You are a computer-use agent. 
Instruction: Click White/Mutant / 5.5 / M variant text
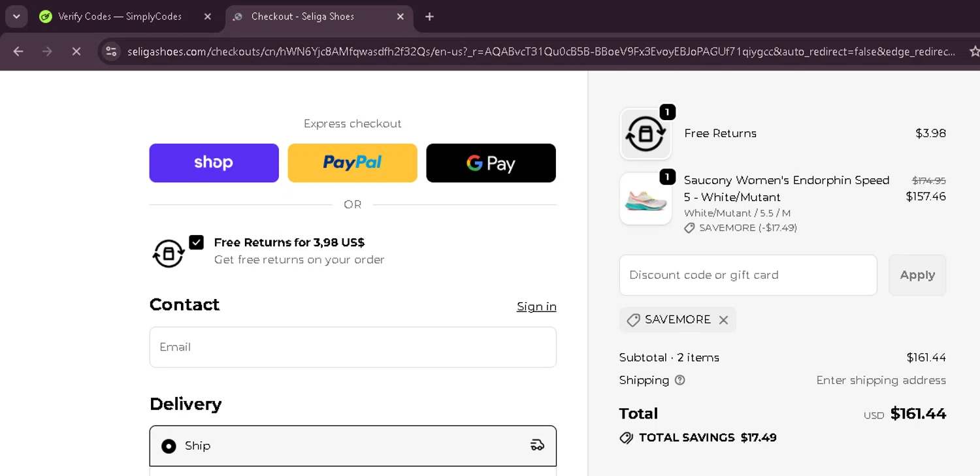point(737,213)
